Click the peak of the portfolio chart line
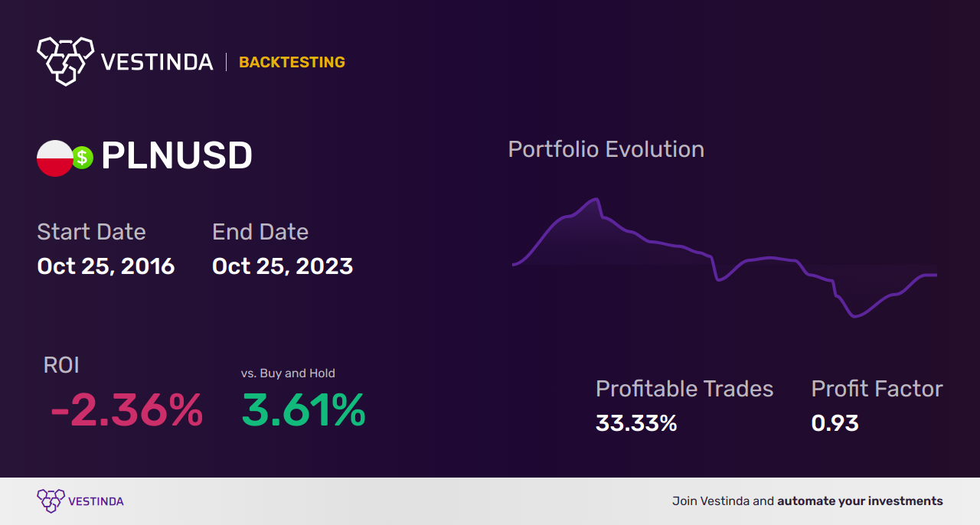The height and width of the screenshot is (525, 980). click(594, 200)
